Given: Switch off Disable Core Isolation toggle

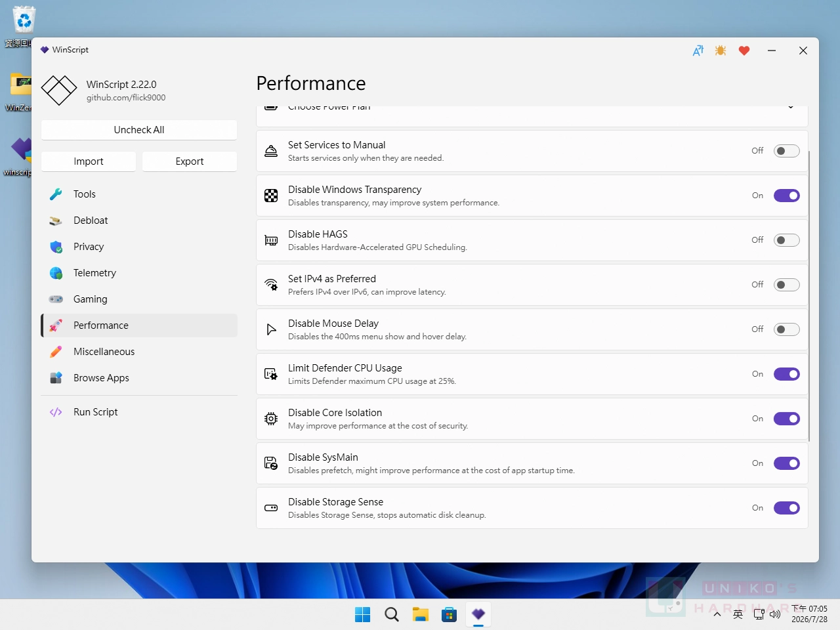Looking at the screenshot, I should 787,419.
